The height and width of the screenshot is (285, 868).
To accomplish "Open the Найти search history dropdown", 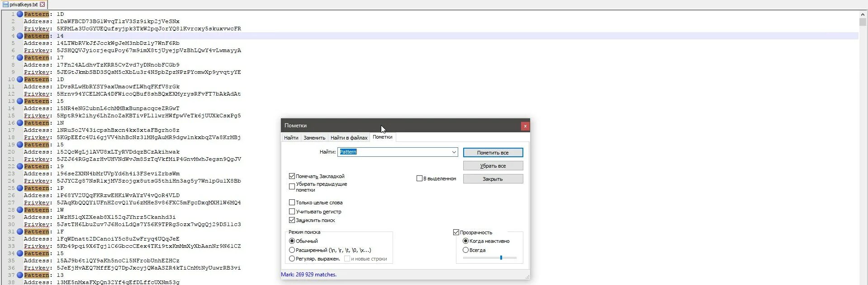I will coord(454,152).
